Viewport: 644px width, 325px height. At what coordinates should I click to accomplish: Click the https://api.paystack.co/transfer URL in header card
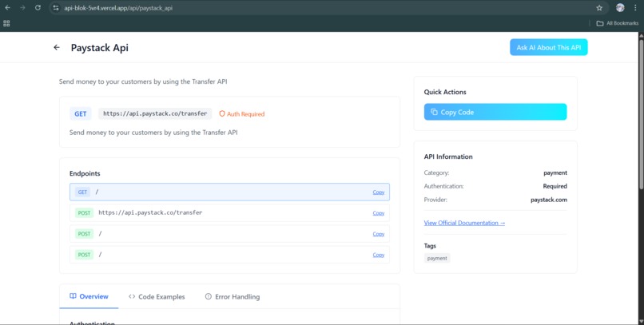click(x=155, y=113)
